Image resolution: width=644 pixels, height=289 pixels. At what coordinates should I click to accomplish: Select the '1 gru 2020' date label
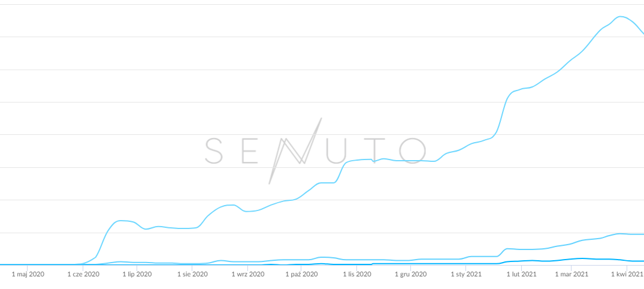[x=411, y=275]
